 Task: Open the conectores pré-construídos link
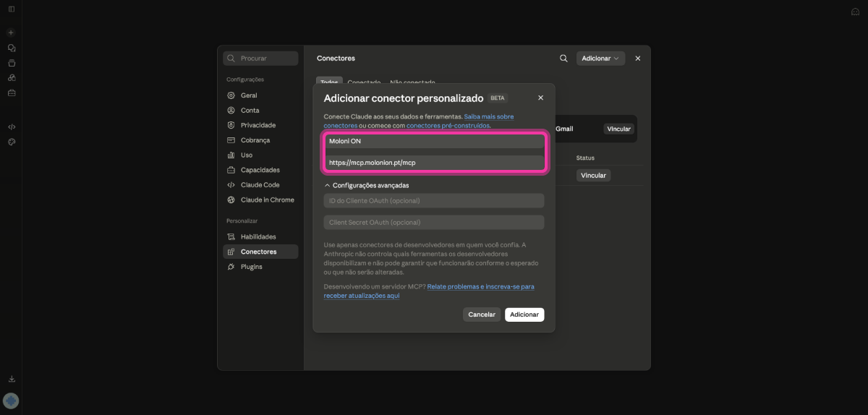point(448,126)
